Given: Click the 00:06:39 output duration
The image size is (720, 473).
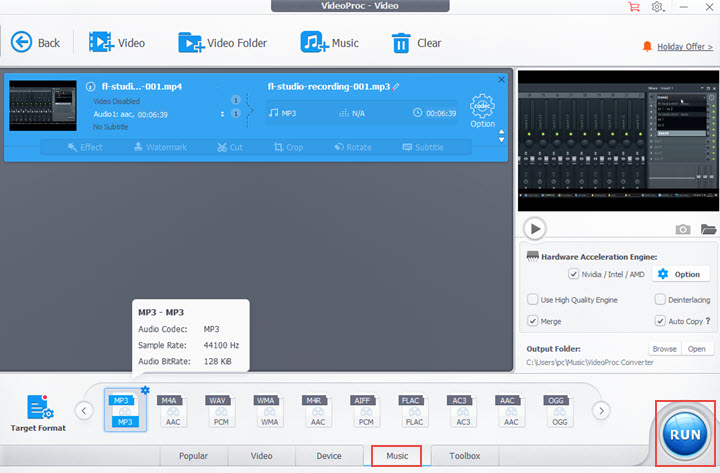Looking at the screenshot, I should click(x=434, y=113).
